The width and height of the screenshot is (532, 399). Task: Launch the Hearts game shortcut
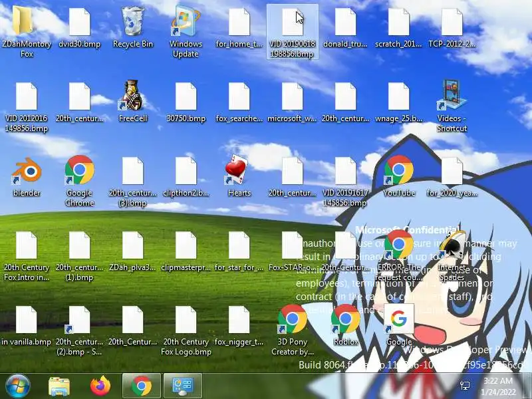(x=239, y=176)
